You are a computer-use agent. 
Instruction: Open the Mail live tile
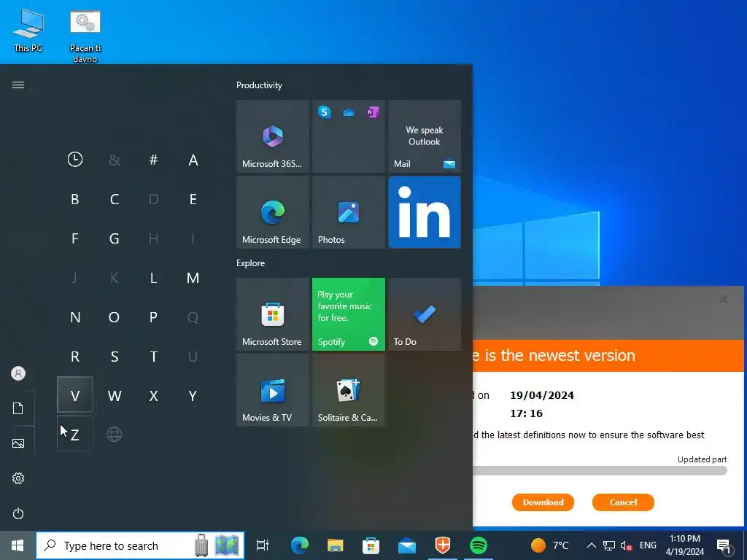[x=425, y=136]
